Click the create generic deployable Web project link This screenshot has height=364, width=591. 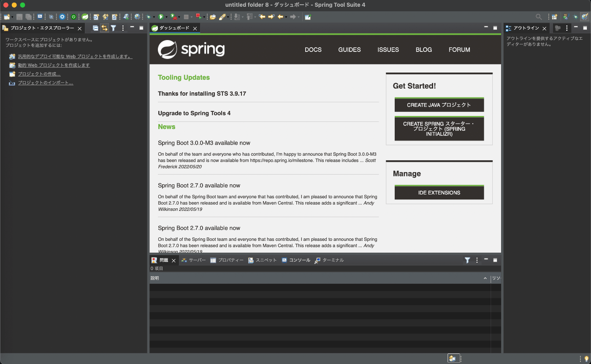(x=75, y=56)
